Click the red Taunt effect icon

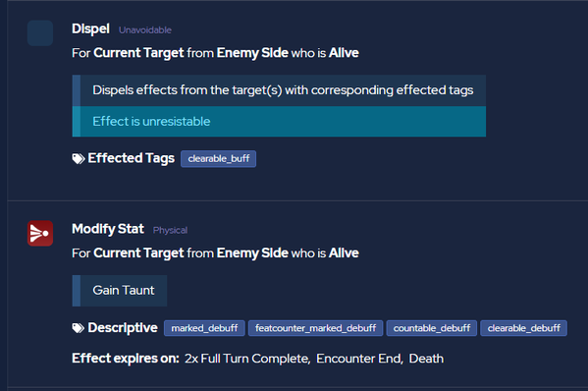[40, 233]
